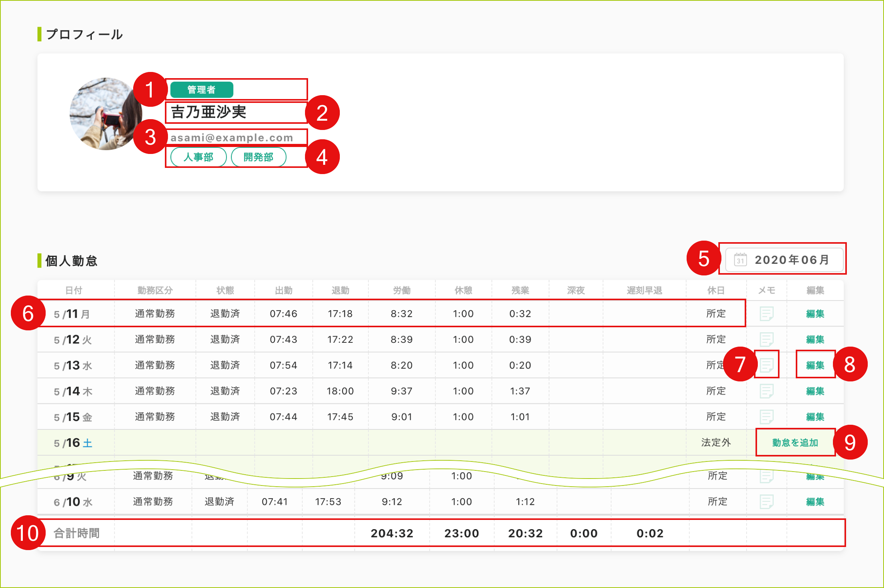Viewport: 884px width, 588px height.
Task: Click 編集 link for 5/12 row
Action: tap(815, 340)
